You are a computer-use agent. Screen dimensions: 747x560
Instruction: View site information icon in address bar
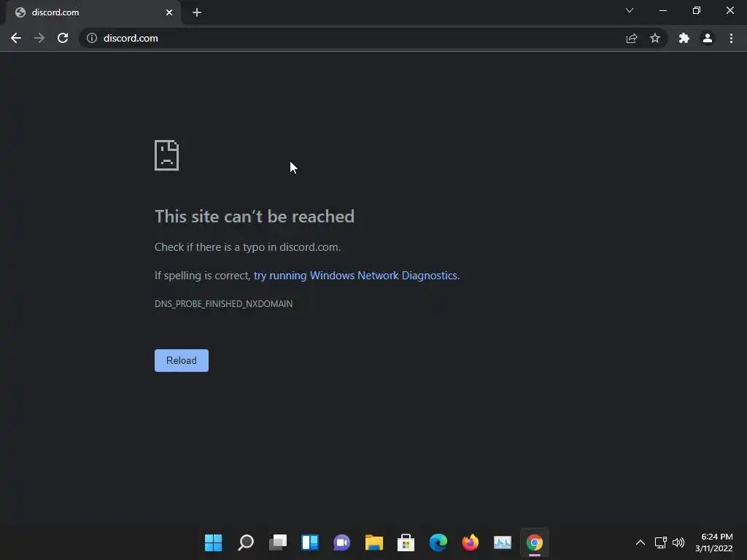point(92,38)
